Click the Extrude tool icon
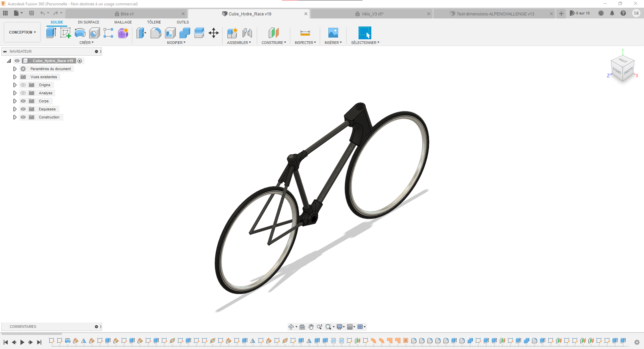 [x=51, y=33]
